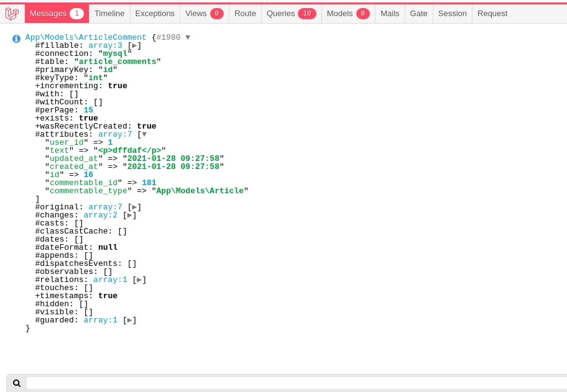Screen dimensions: 567x392
Task: Expand the #relations array
Action: coord(139,280)
